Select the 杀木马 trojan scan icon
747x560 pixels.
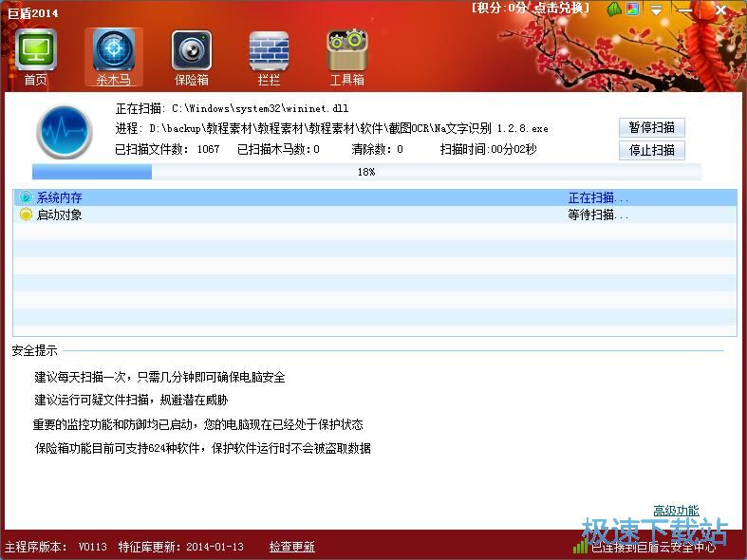[x=113, y=50]
